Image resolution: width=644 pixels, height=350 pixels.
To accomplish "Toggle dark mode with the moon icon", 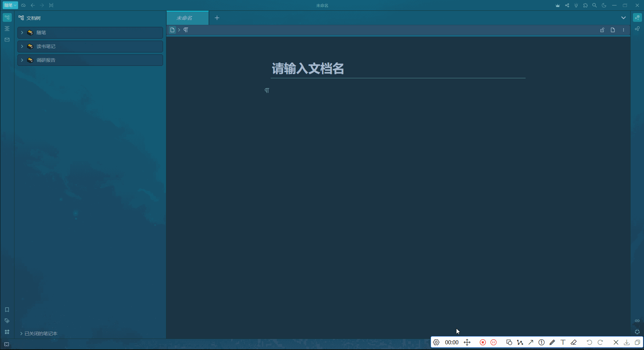I will 604,5.
